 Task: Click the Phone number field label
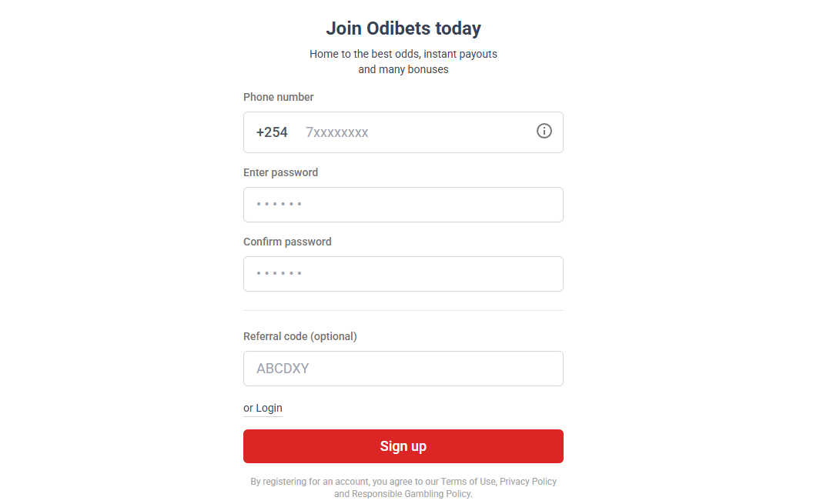278,97
